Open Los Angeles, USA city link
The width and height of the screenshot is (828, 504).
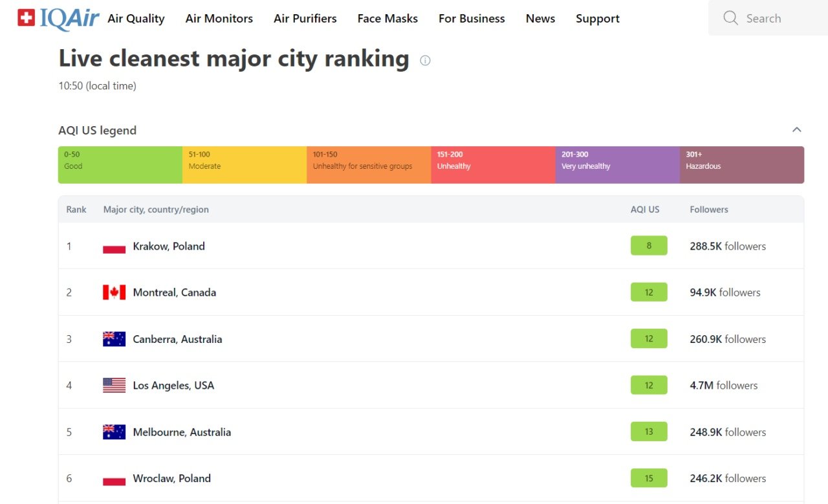(x=173, y=386)
